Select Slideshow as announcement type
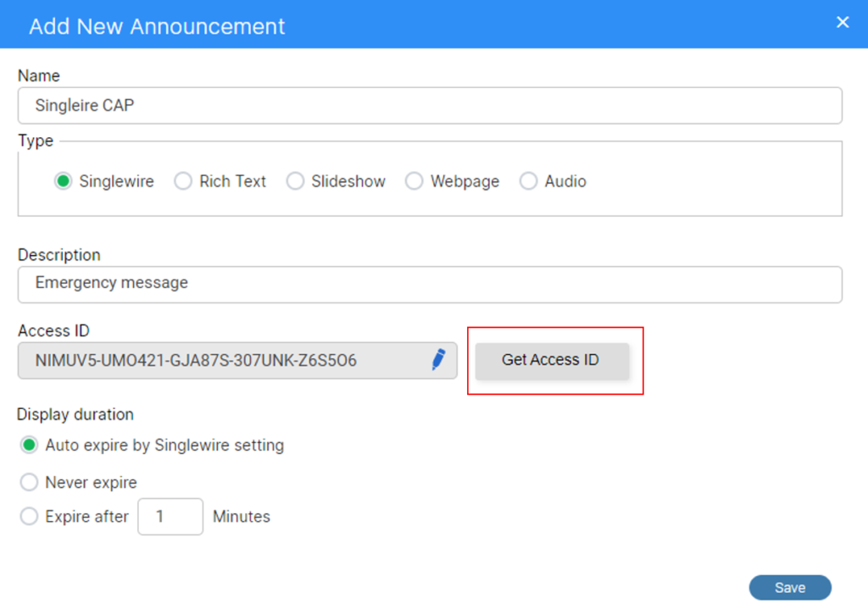This screenshot has height=609, width=868. (295, 181)
